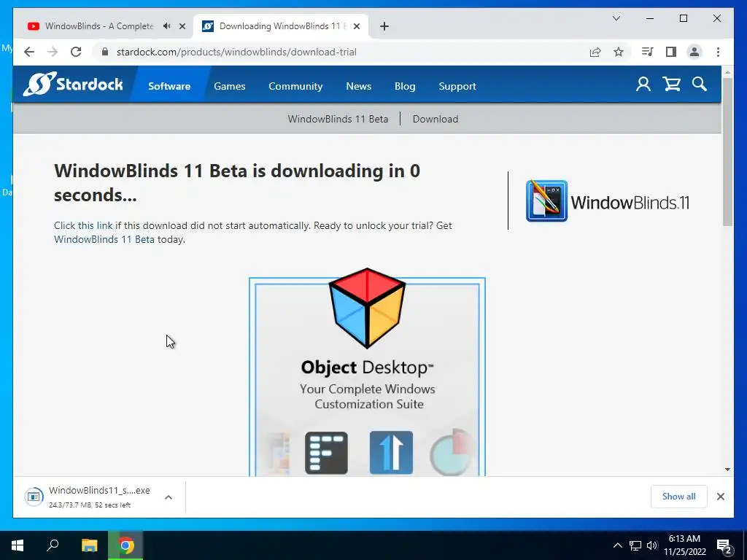Viewport: 747px width, 560px height.
Task: Click the dark list-style app icon
Action: [x=326, y=453]
